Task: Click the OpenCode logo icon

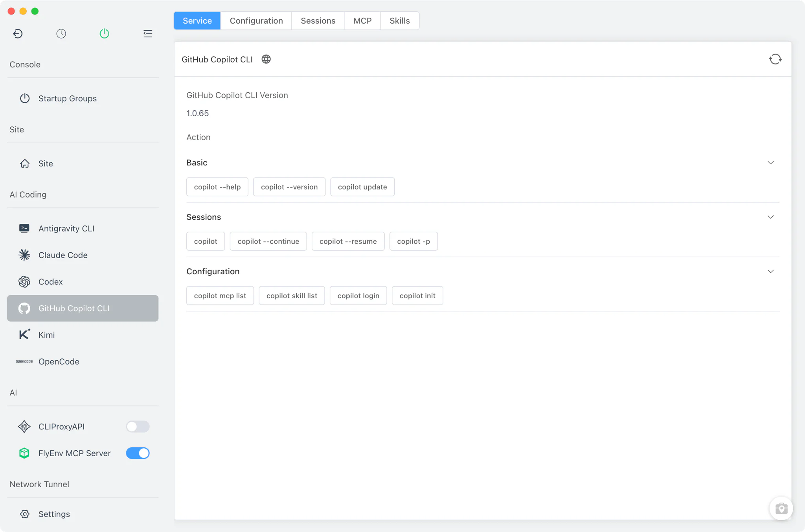Action: (x=24, y=361)
